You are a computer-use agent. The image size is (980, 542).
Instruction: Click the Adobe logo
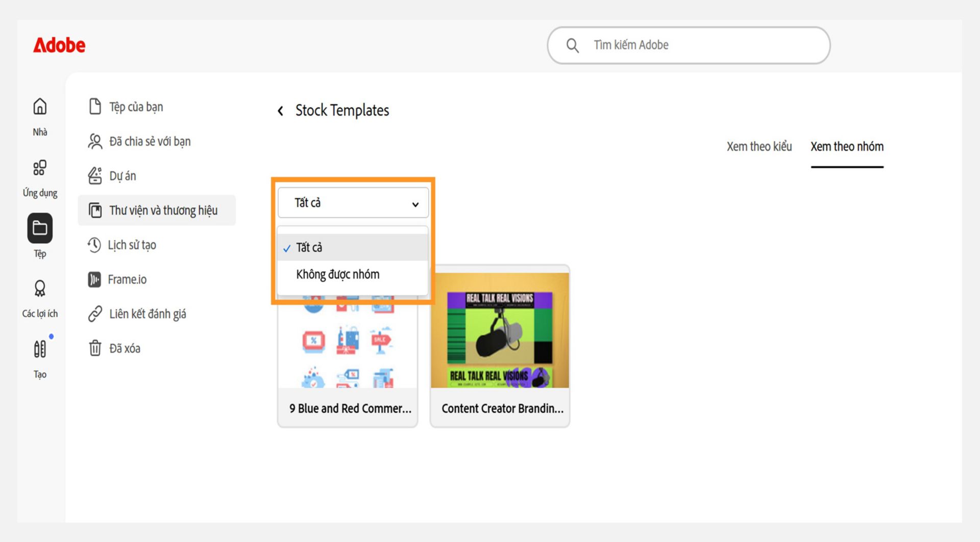(x=59, y=45)
